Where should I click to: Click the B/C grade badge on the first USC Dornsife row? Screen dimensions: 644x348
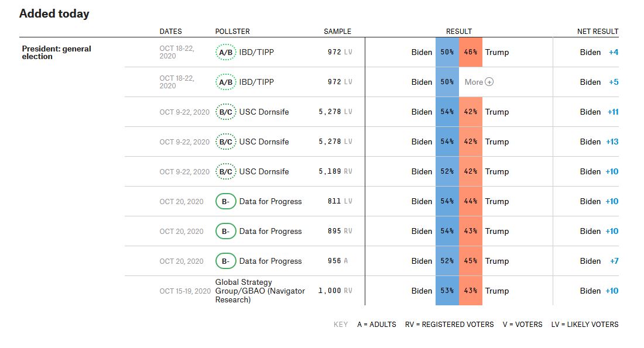(x=225, y=112)
